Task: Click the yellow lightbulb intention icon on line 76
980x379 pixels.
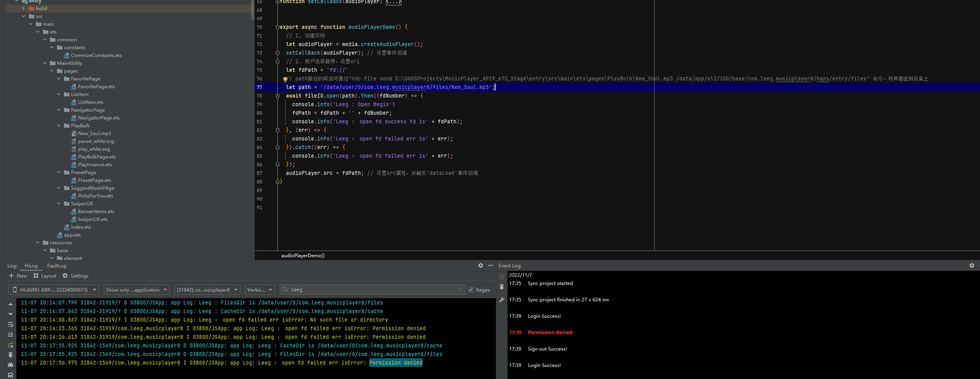Action: pyautogui.click(x=285, y=79)
